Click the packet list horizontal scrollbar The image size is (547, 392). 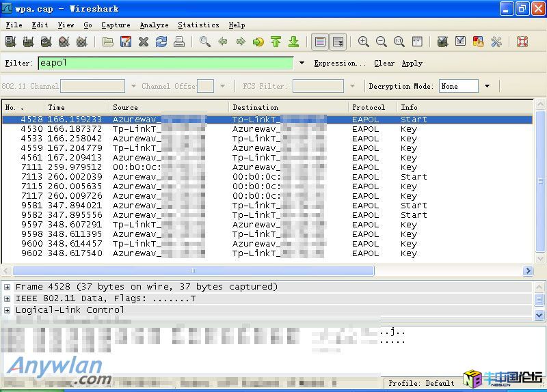point(193,271)
